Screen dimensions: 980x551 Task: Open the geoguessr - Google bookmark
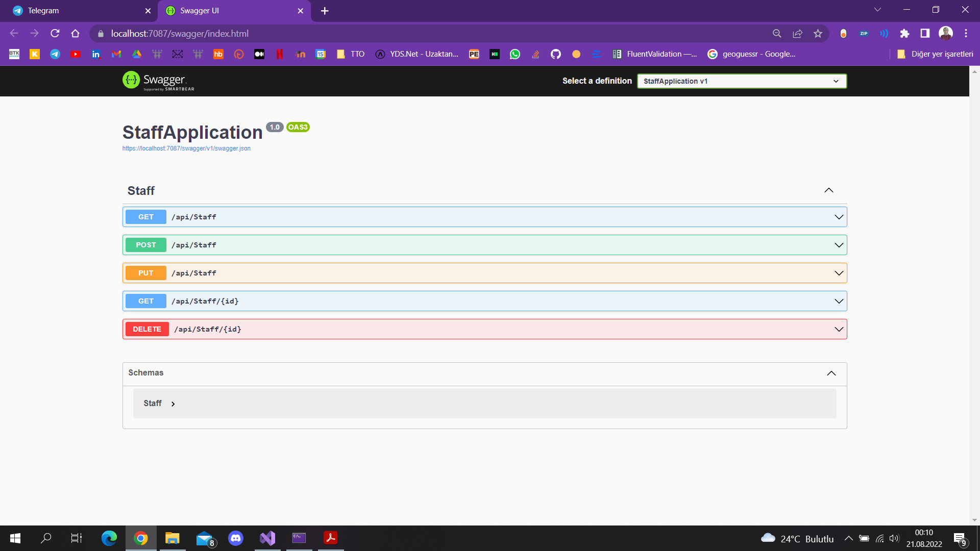coord(752,54)
